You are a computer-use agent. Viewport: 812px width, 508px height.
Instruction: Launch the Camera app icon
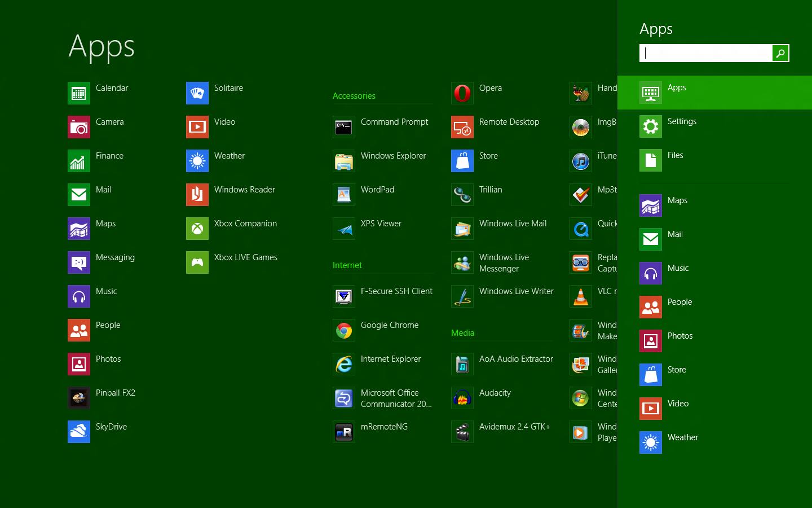pos(79,127)
